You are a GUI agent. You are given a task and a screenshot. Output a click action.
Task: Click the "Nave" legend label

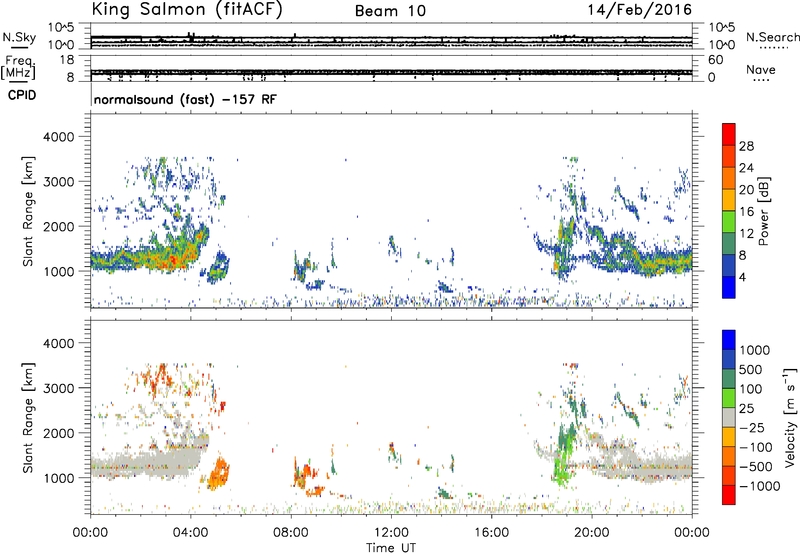coord(761,70)
